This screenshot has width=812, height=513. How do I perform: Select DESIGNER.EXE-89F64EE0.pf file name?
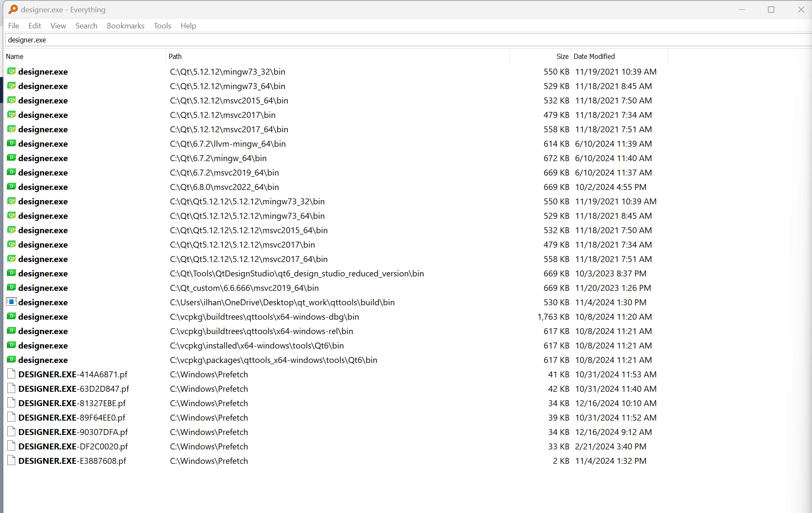pyautogui.click(x=72, y=418)
